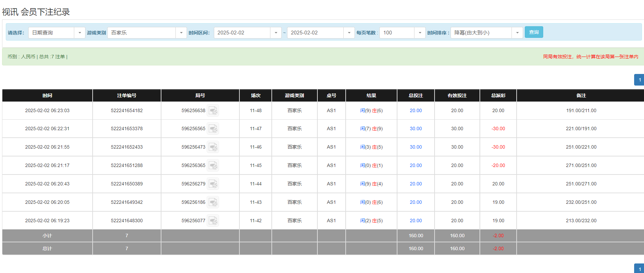644x273 pixels.
Task: Click the 时间 column header
Action: 47,95
